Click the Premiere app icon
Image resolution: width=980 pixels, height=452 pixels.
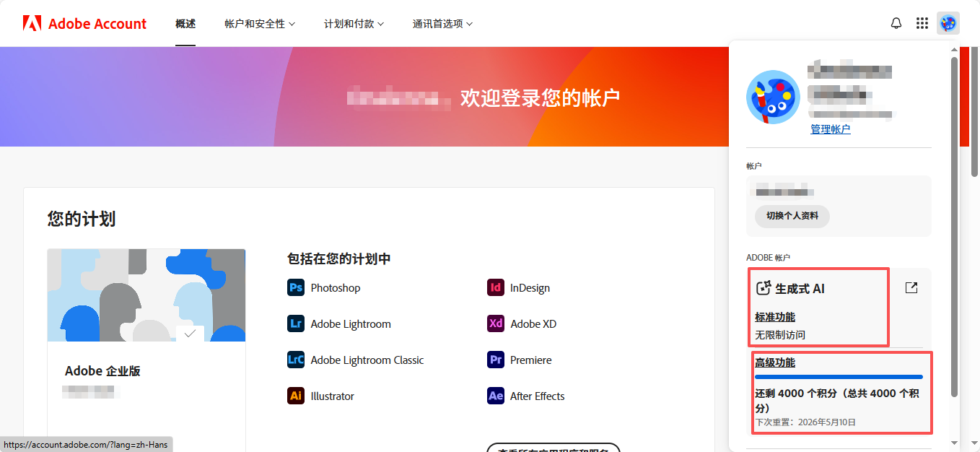point(496,360)
